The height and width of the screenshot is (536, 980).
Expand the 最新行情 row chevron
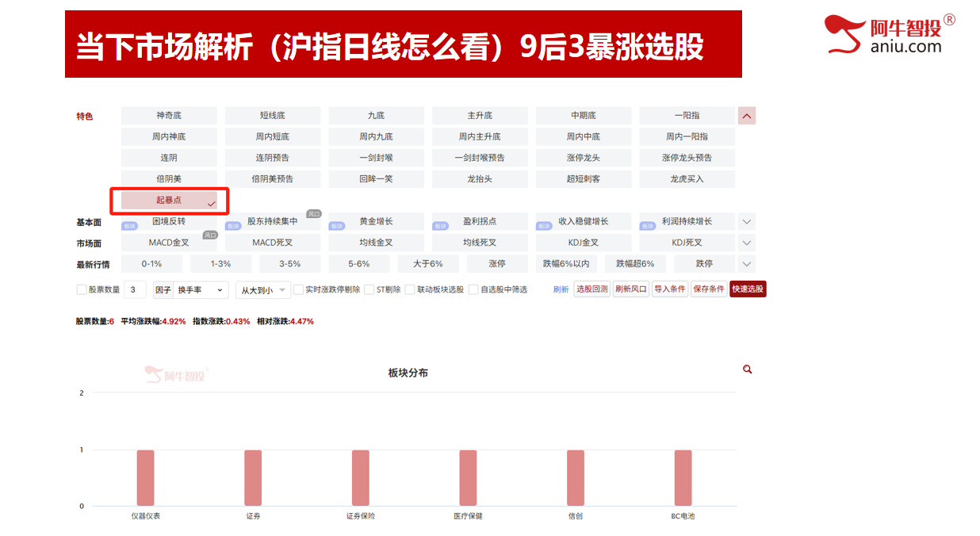(x=747, y=264)
